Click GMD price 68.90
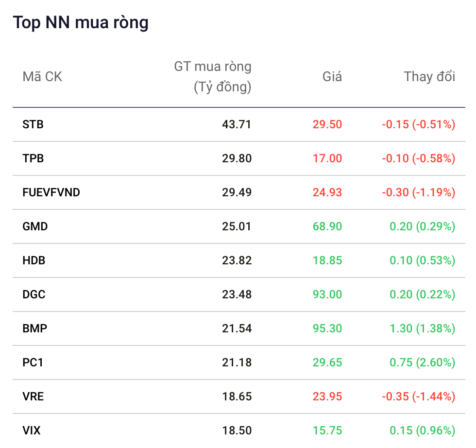 click(x=327, y=226)
